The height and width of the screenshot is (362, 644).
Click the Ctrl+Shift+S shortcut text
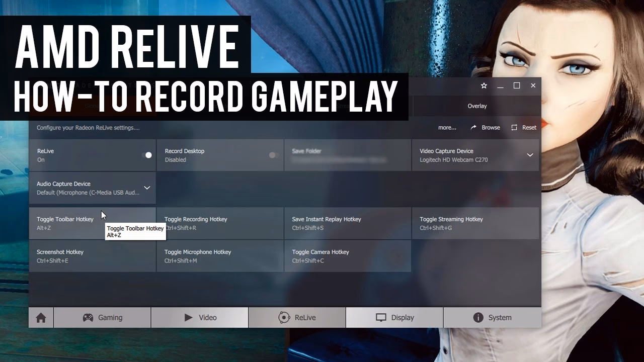308,228
